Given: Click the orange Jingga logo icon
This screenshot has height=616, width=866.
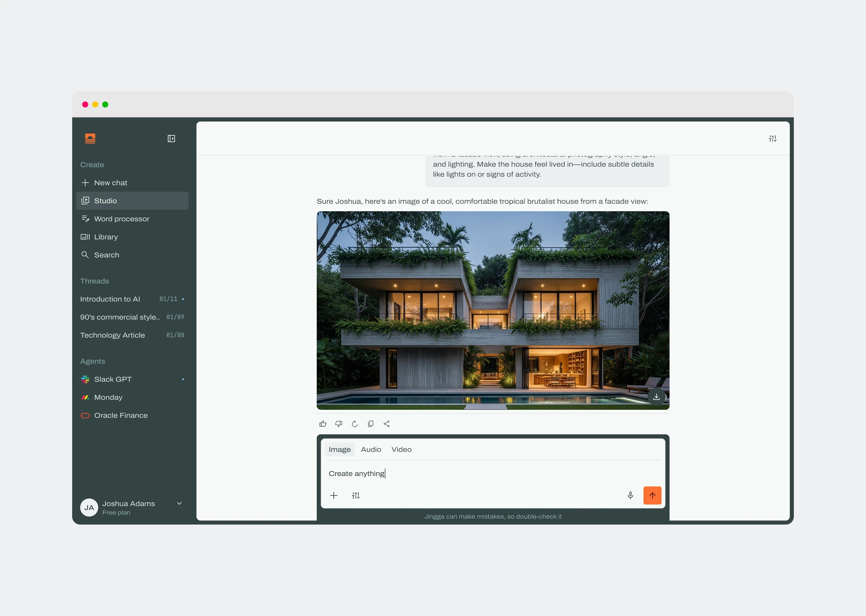Looking at the screenshot, I should point(90,138).
